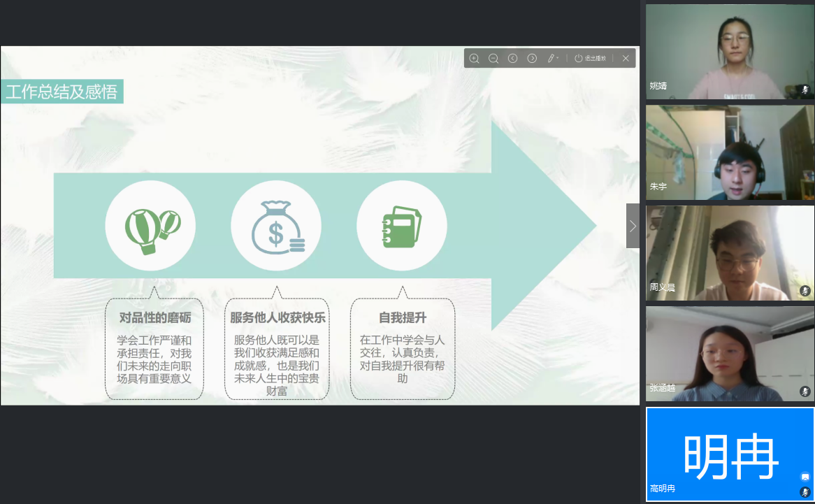Screen dimensions: 815x504
Task: Open the pen tool dropdown arrow
Action: pyautogui.click(x=558, y=59)
